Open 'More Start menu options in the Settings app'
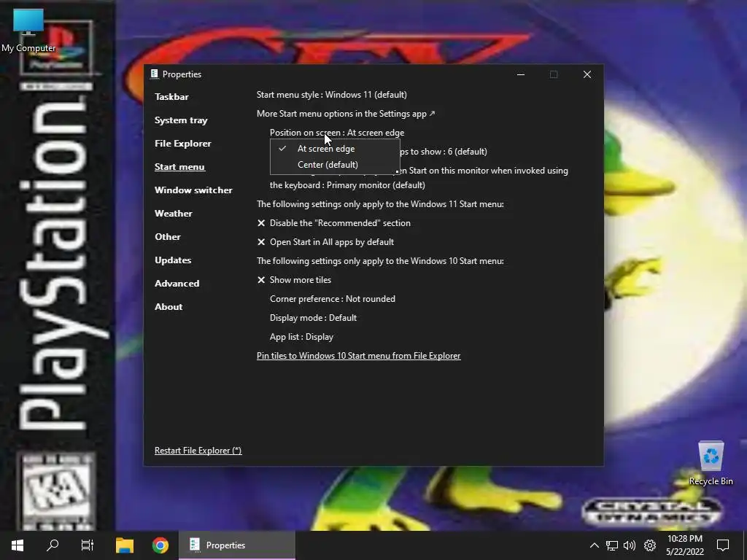The height and width of the screenshot is (560, 747). click(345, 114)
